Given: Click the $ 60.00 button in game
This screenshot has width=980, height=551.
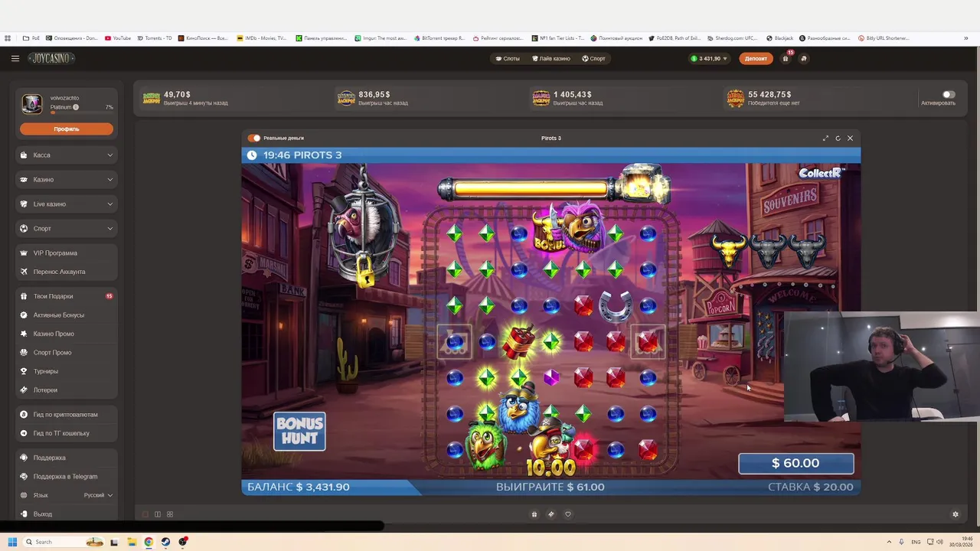Looking at the screenshot, I should 795,463.
